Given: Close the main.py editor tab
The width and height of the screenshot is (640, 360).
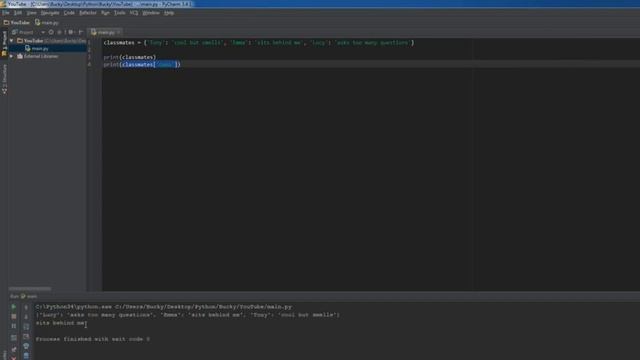Looking at the screenshot, I should point(119,32).
